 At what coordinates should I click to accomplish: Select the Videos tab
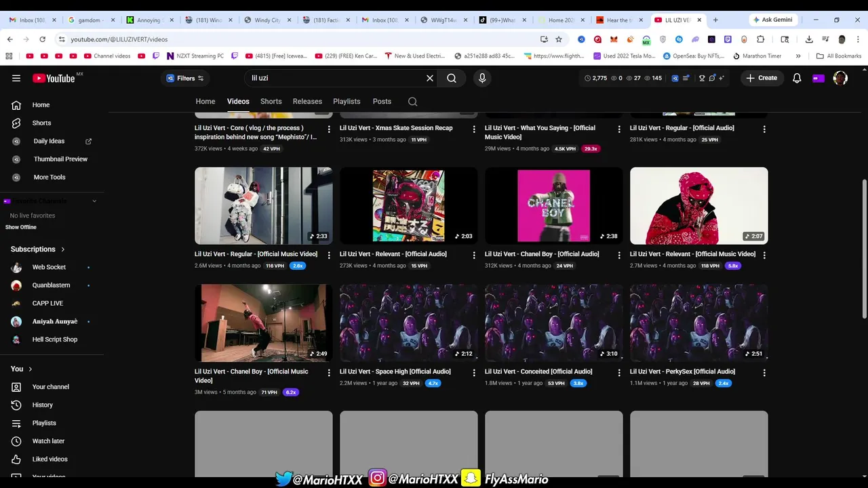click(238, 102)
